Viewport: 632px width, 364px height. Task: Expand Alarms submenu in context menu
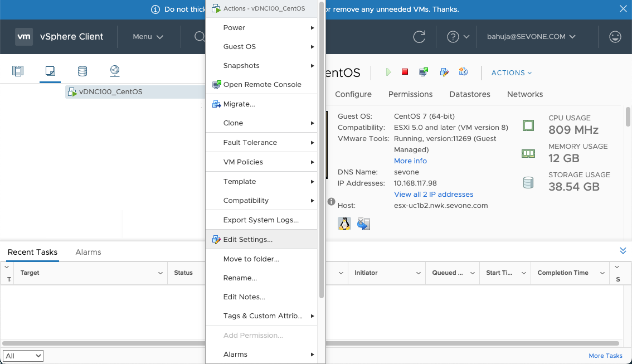[x=261, y=354]
